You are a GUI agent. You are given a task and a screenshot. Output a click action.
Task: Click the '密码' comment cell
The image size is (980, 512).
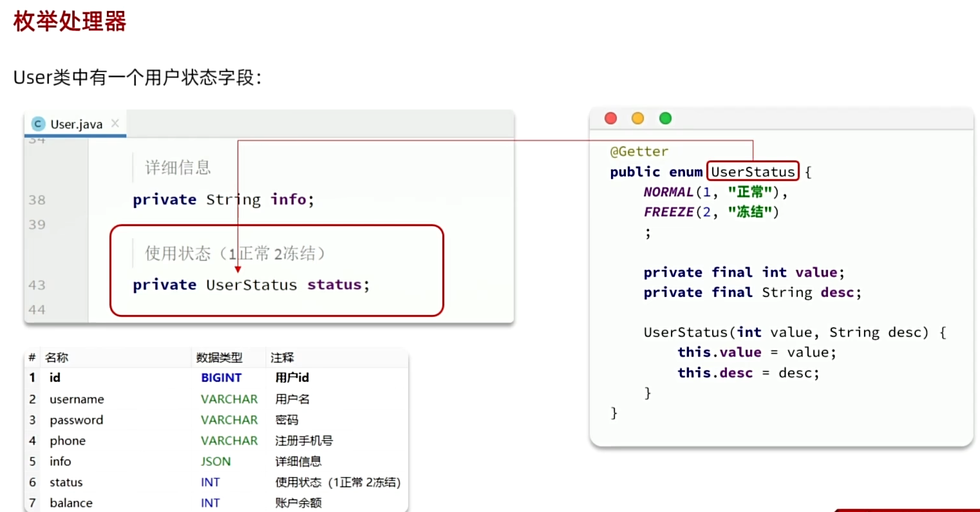287,420
